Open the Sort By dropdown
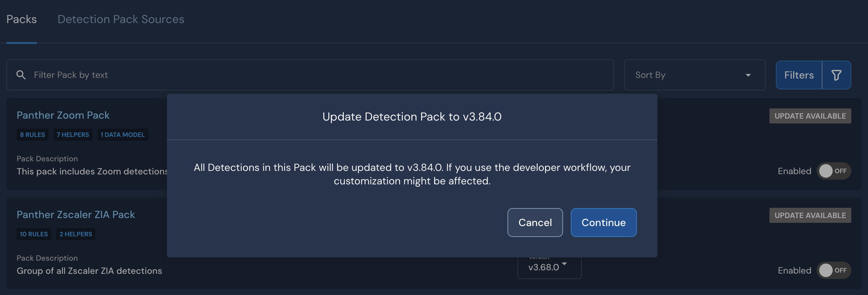 [x=694, y=75]
